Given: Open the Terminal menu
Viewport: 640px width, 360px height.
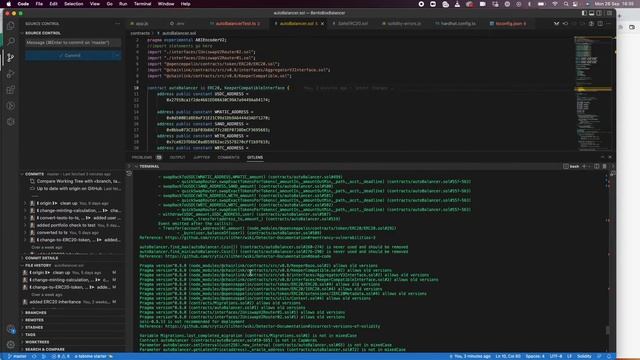Looking at the screenshot, I should pos(142,4).
